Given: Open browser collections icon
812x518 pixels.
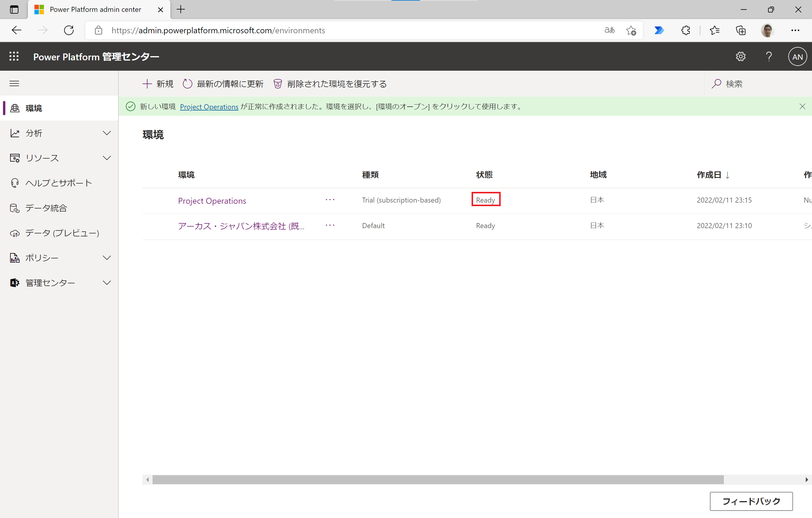Looking at the screenshot, I should (x=740, y=30).
